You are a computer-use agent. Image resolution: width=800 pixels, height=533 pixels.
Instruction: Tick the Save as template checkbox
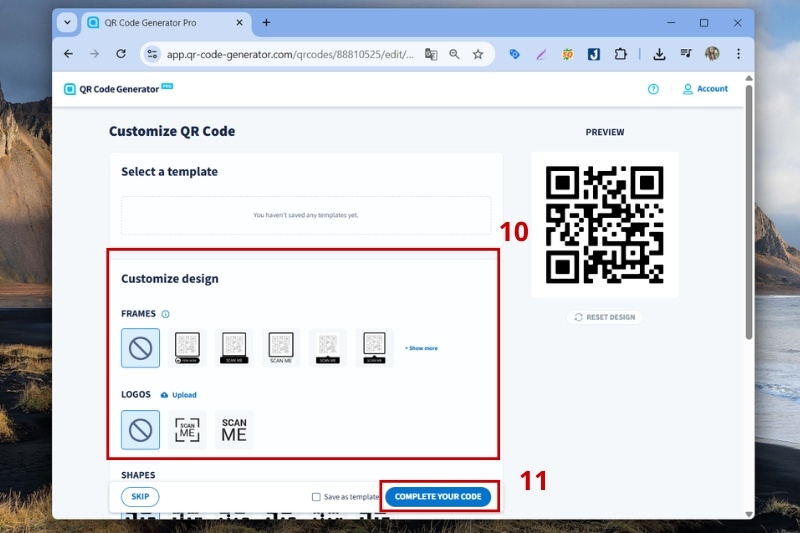[x=316, y=497]
